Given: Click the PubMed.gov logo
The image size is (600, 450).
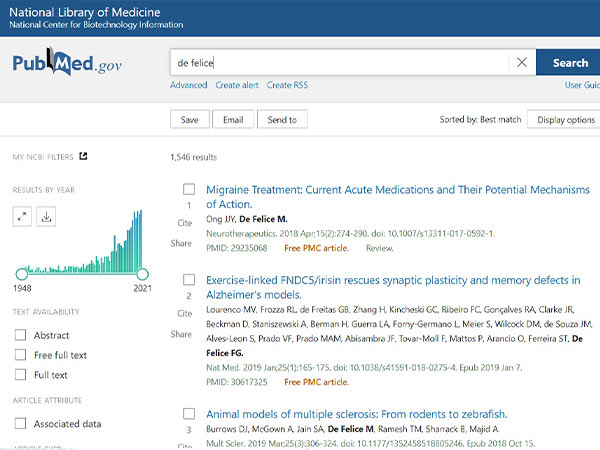Looking at the screenshot, I should tap(67, 63).
